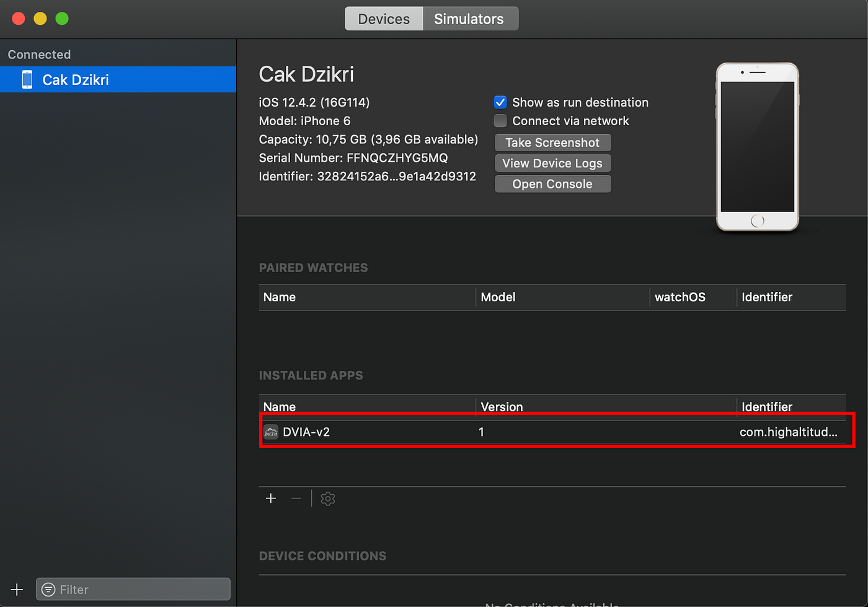Close the window with the red button
868x607 pixels.
click(x=19, y=19)
